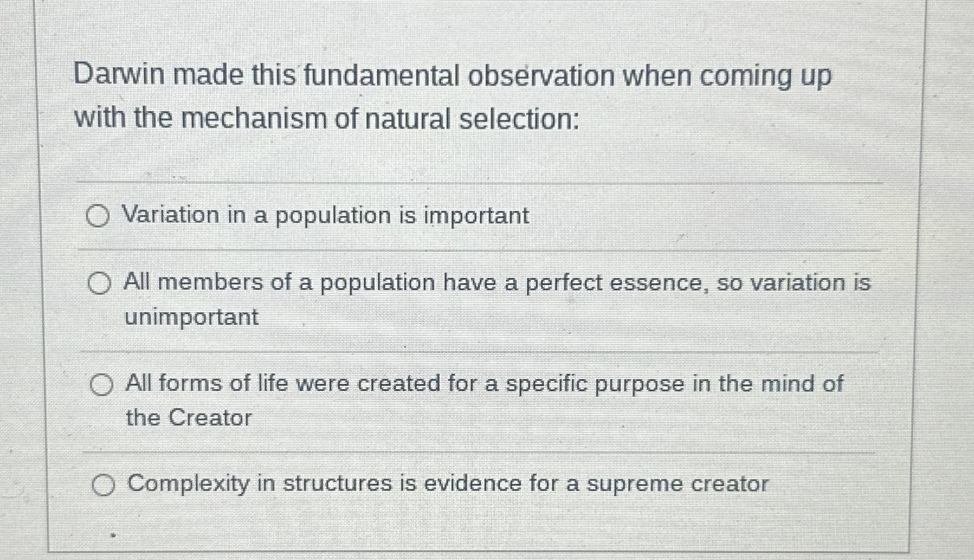Select radio button for 'Variation in a population is important'

(x=99, y=216)
